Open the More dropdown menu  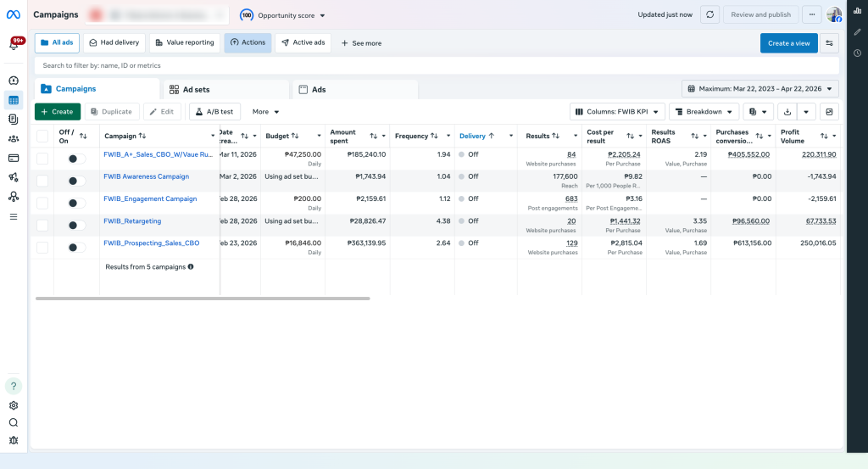coord(265,112)
